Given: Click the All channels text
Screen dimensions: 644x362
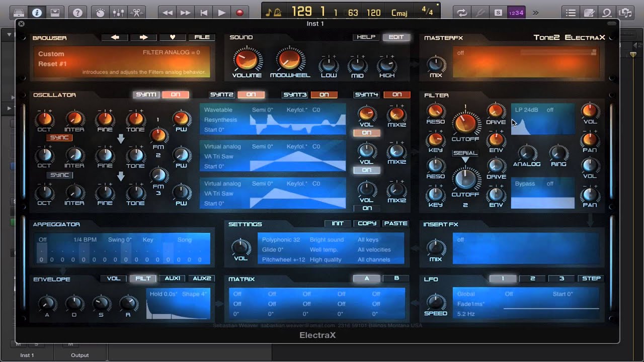Looking at the screenshot, I should coord(374,260).
